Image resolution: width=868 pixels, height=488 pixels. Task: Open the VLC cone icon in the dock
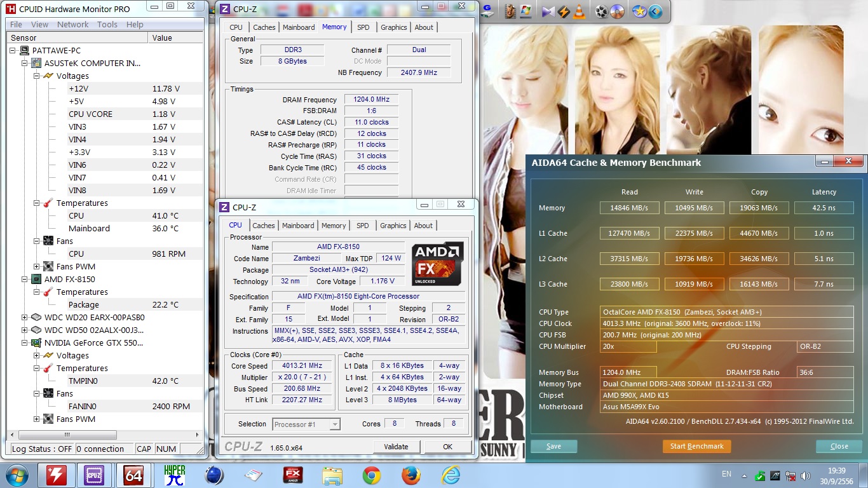(x=579, y=12)
